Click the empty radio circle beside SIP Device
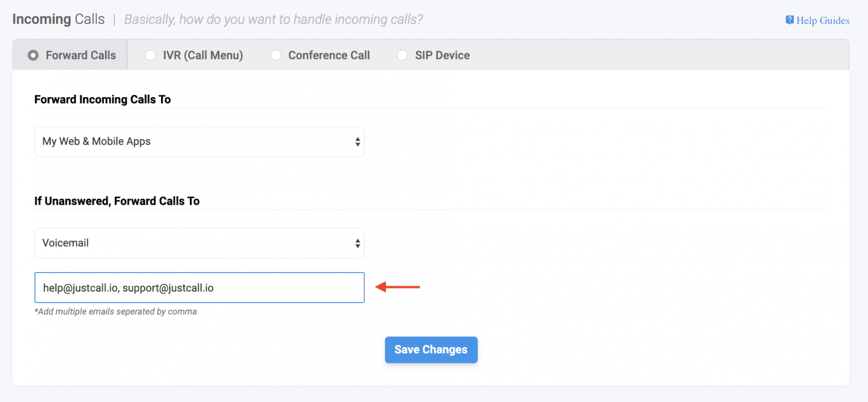868x402 pixels. click(402, 55)
